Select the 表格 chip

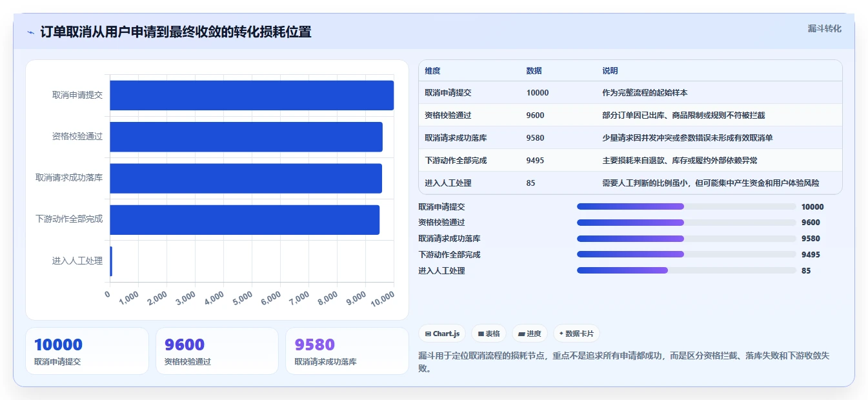click(x=489, y=334)
